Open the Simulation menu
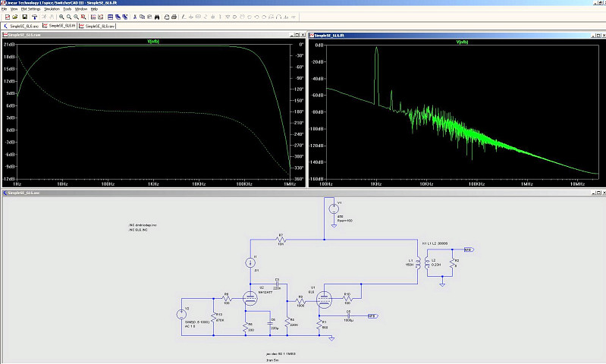The image size is (606, 364). click(x=52, y=9)
